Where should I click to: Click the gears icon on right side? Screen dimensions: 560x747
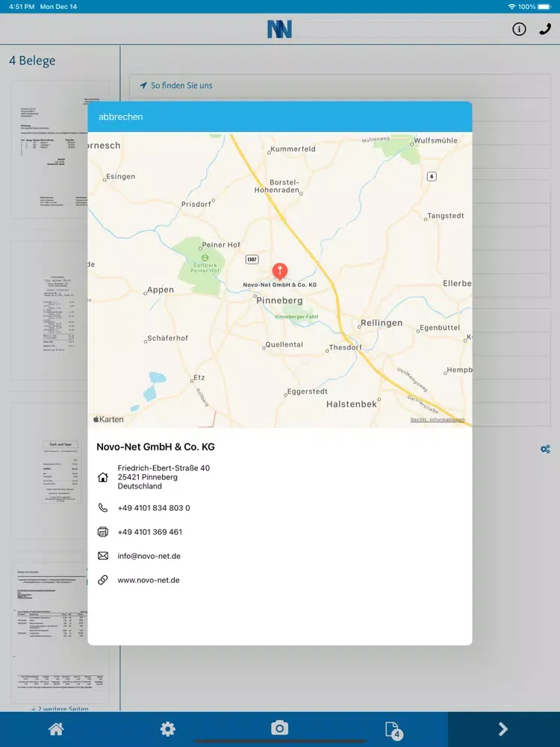pos(545,449)
